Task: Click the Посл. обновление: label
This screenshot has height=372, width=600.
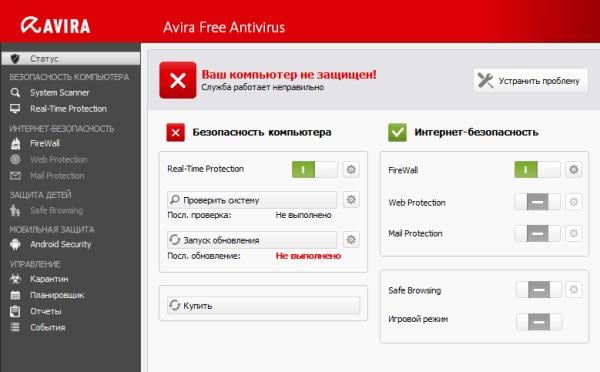Action: coord(204,256)
